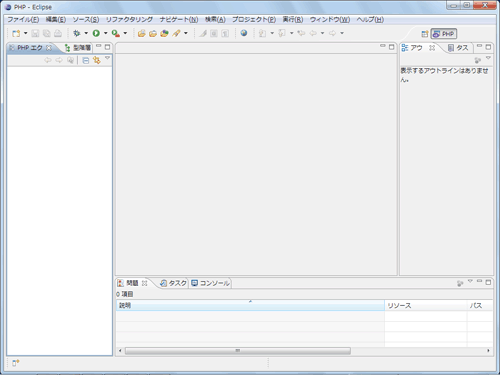Toggle the show whitespace paragraph icon

click(225, 33)
